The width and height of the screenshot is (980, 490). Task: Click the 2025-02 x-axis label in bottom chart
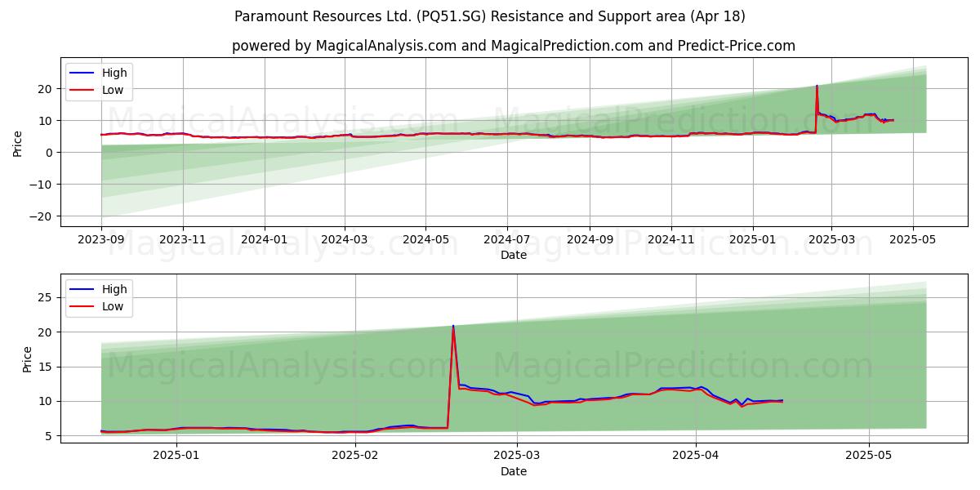click(x=356, y=457)
